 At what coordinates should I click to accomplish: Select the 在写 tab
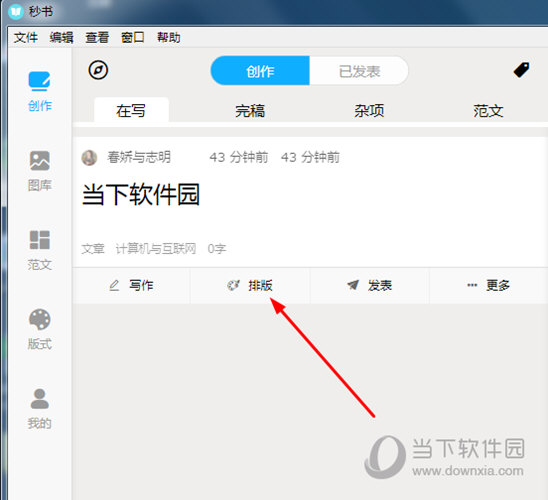tap(131, 110)
